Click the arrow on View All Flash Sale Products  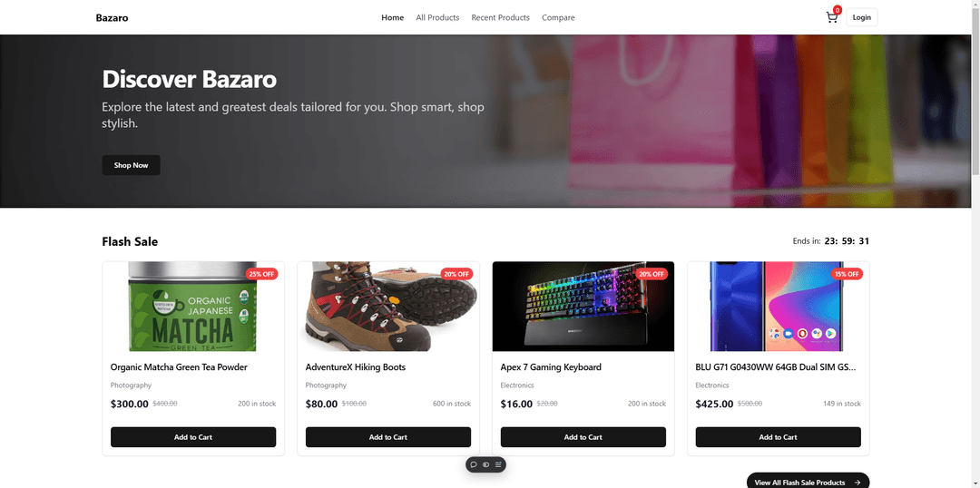pos(857,483)
